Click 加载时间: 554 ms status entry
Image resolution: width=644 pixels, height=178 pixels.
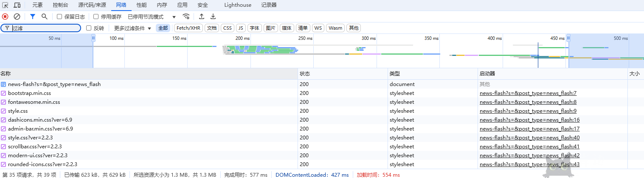pos(378,175)
